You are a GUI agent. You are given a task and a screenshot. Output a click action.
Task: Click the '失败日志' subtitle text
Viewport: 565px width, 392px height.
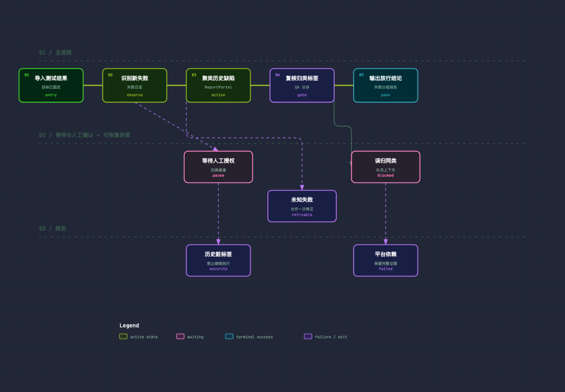pos(135,87)
